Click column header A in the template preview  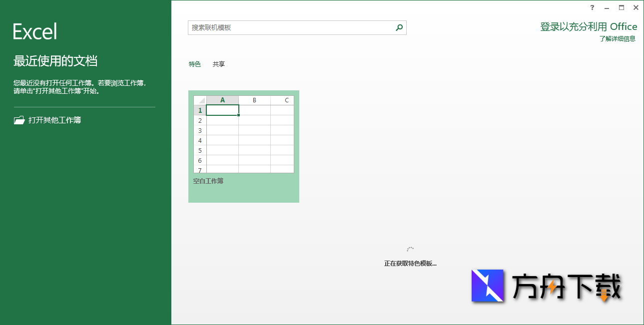click(222, 100)
